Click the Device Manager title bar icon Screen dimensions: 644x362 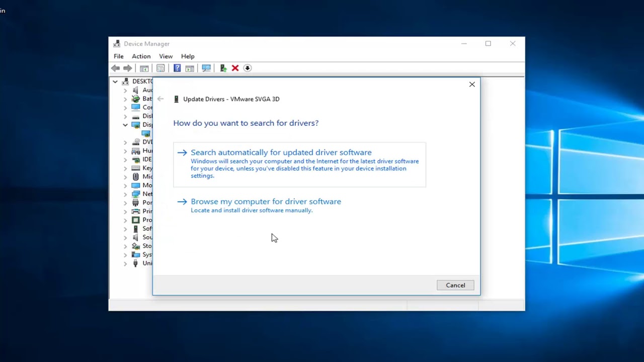(117, 44)
